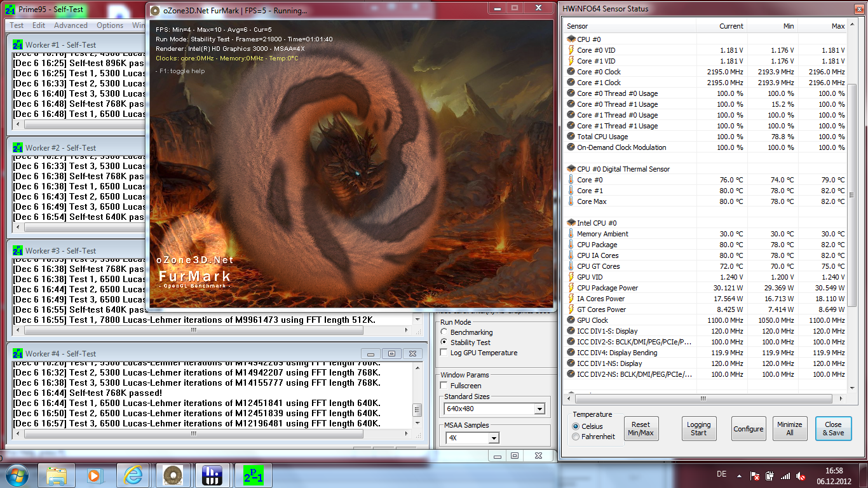Screen dimensions: 868x488
Task: Open Action Center flag tray icon
Action: click(756, 475)
